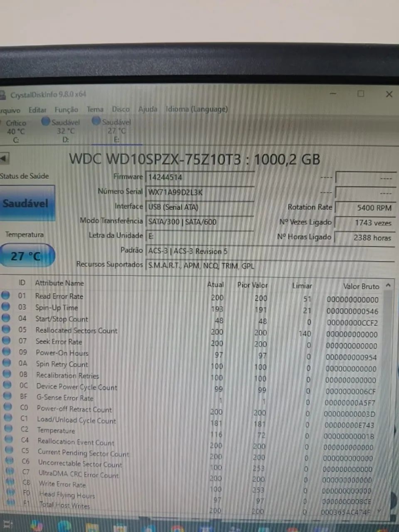Open the Tema menu
Screen dimensions: 399x532
click(x=95, y=109)
